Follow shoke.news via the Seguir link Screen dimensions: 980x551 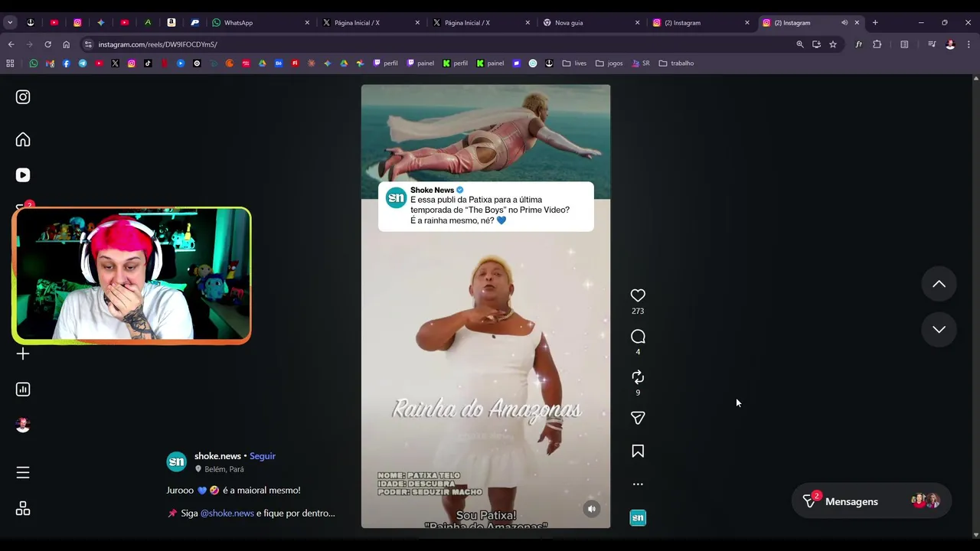(x=262, y=456)
